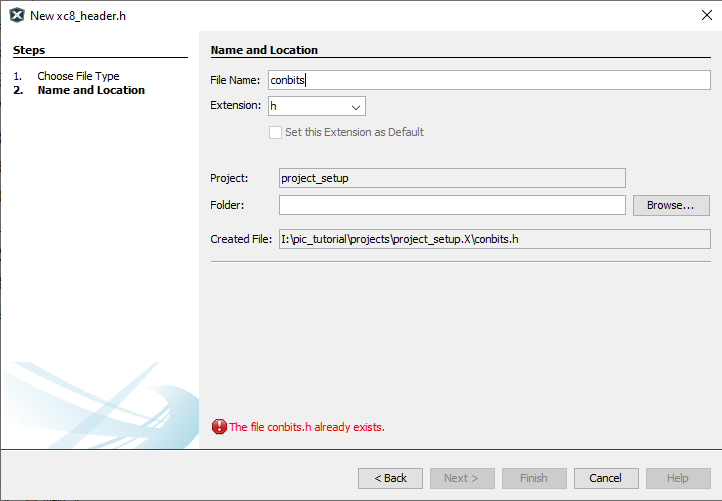
Task: Go back with the < Back button
Action: (x=390, y=478)
